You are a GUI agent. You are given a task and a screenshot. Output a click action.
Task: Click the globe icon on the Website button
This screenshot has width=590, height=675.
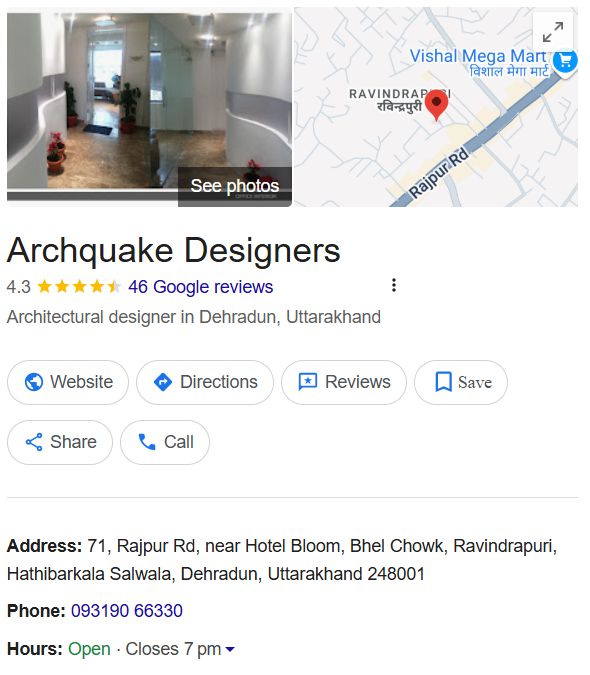point(34,382)
